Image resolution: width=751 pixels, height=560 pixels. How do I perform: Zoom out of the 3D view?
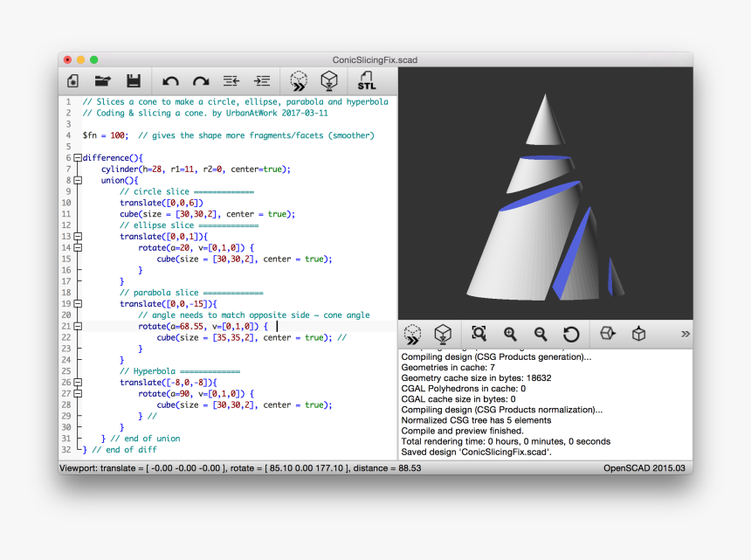540,334
